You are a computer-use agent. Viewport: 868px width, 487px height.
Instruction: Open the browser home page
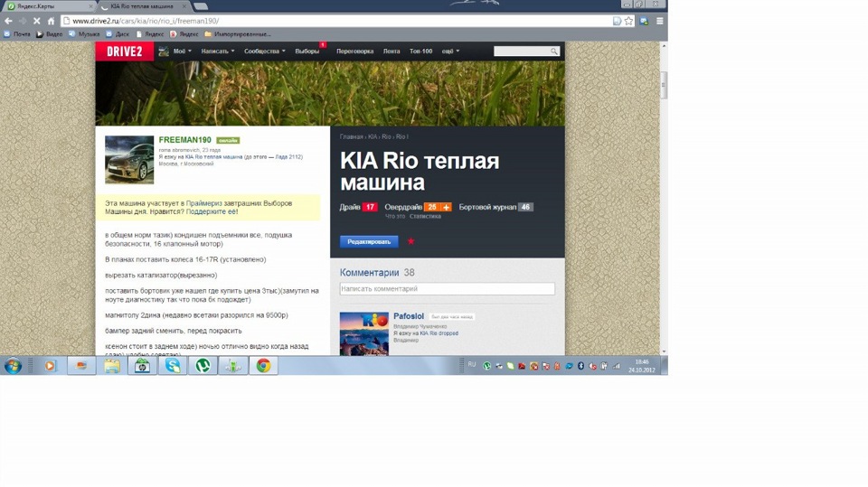coord(51,21)
